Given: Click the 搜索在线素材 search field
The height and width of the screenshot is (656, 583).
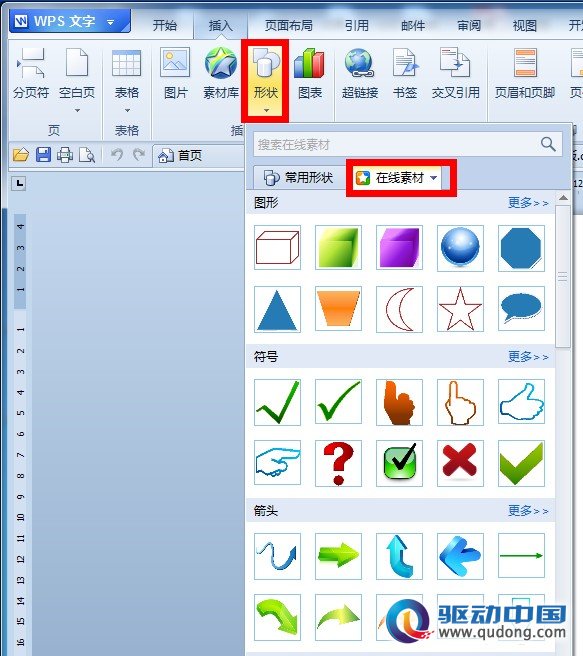Looking at the screenshot, I should pos(395,144).
